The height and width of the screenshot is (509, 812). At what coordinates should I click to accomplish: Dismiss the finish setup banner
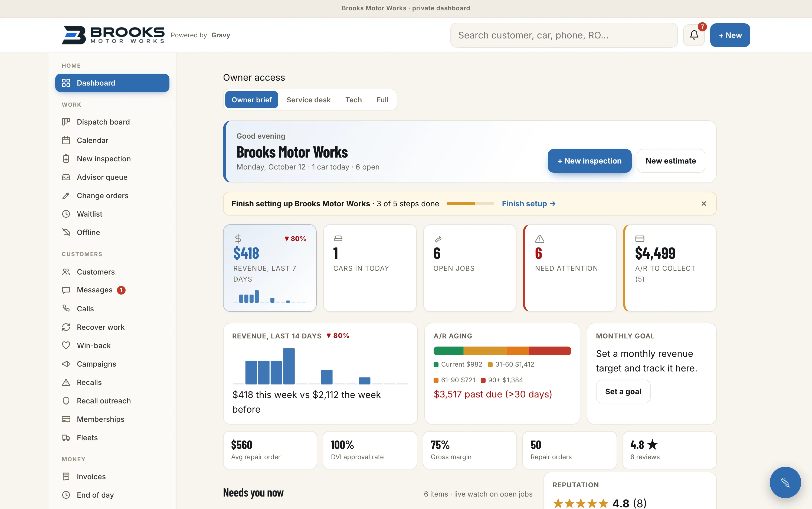(704, 204)
